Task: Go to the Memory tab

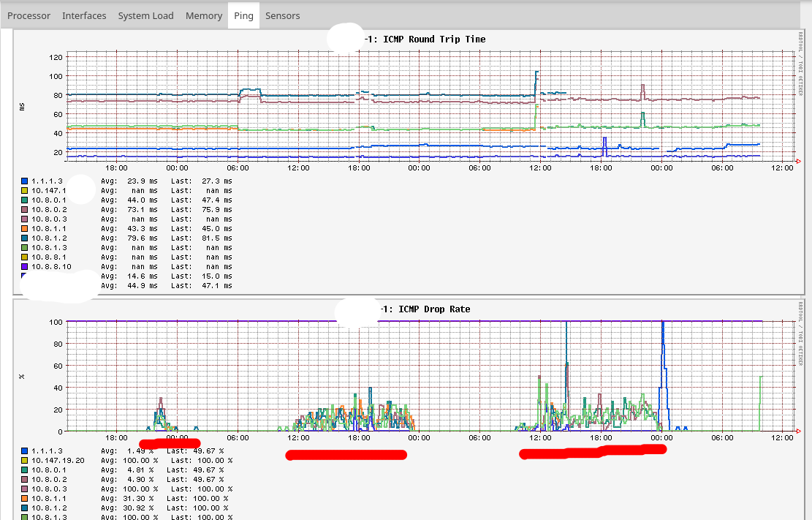Action: (204, 15)
